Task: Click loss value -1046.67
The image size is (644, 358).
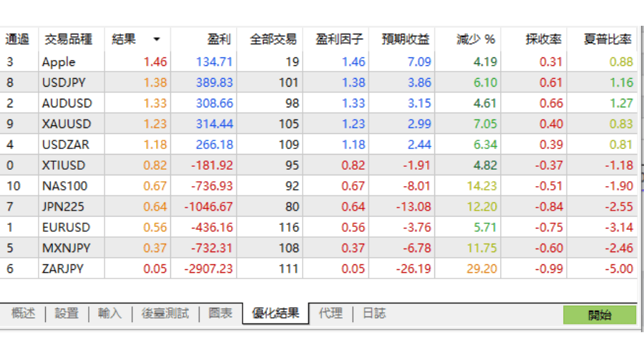Action: (x=208, y=206)
